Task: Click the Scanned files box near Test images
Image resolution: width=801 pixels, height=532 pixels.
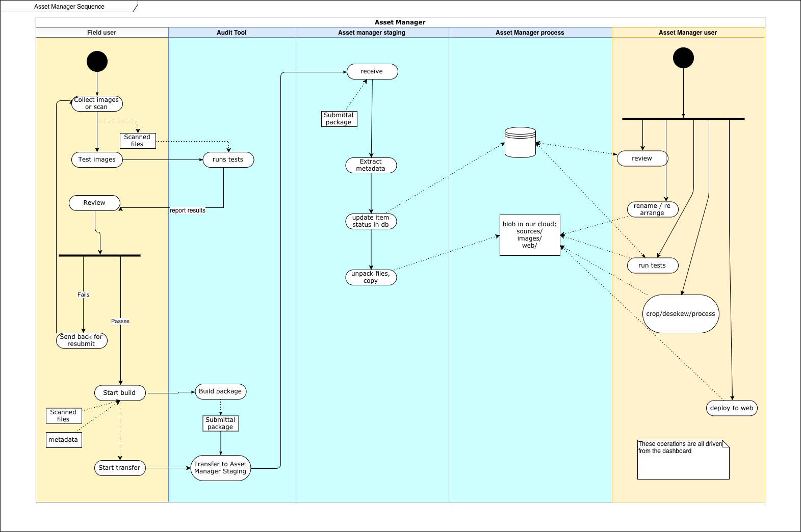Action: (x=138, y=141)
